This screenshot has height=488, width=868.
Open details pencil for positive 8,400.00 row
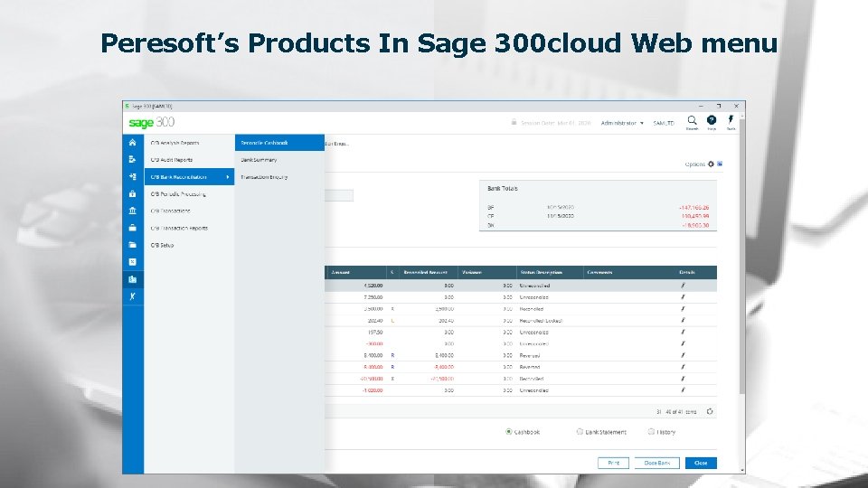[x=684, y=355]
